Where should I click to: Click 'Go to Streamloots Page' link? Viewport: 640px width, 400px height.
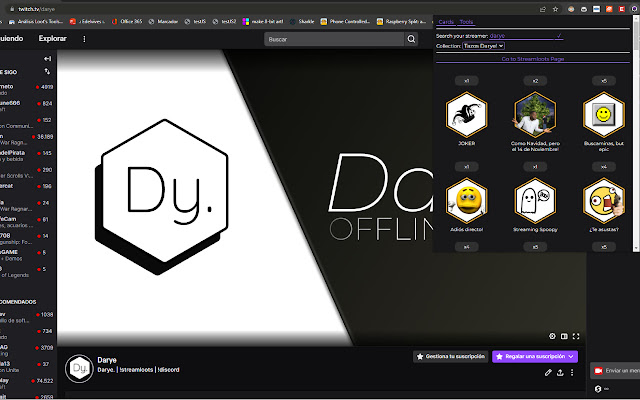pos(533,59)
